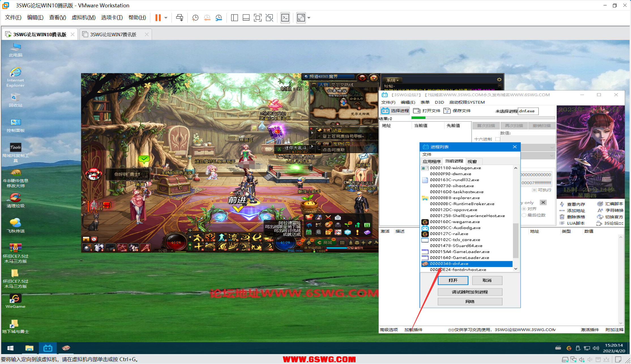Click VMware revert snapshot icon
631x364 pixels.
click(207, 18)
